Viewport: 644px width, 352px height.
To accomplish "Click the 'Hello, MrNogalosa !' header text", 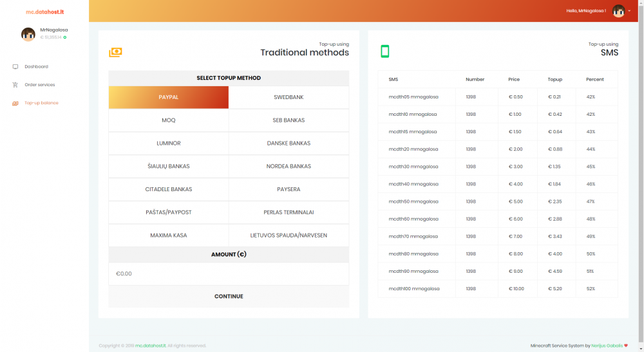I will pos(585,11).
